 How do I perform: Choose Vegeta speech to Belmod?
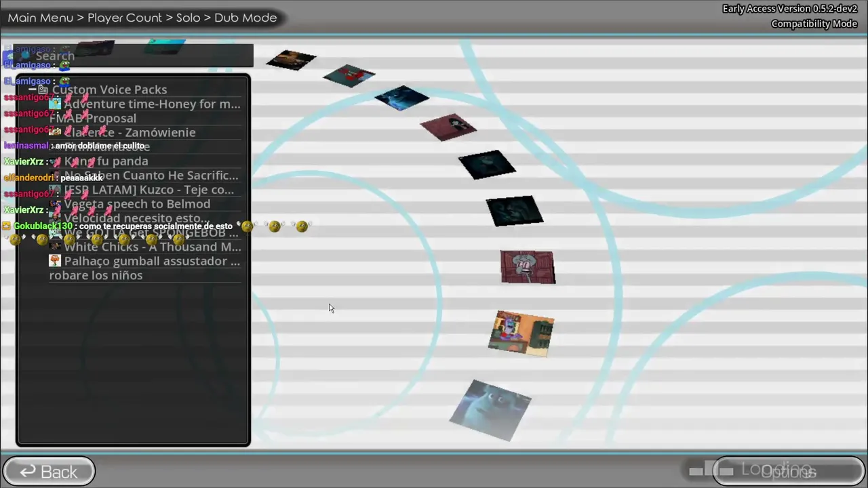pos(137,204)
